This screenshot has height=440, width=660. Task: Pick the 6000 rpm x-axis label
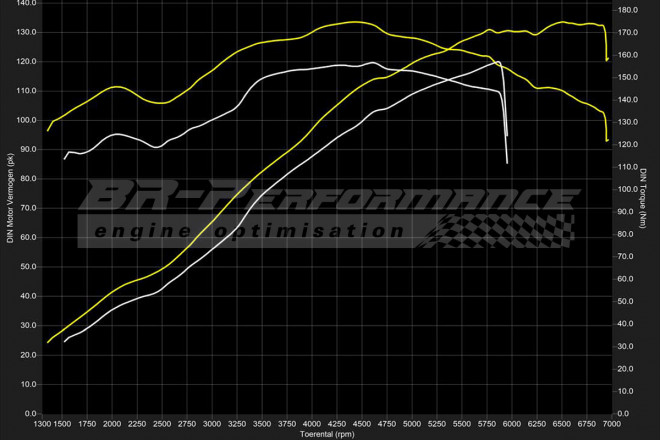(511, 424)
